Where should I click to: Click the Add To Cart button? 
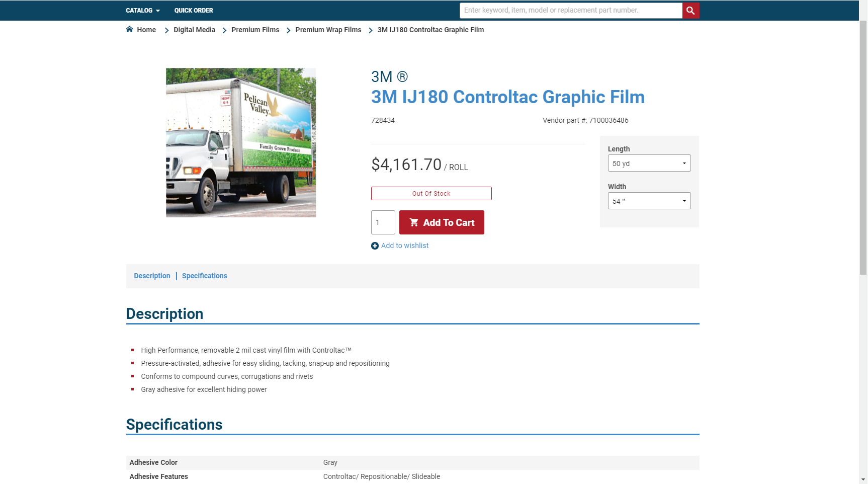click(x=442, y=222)
